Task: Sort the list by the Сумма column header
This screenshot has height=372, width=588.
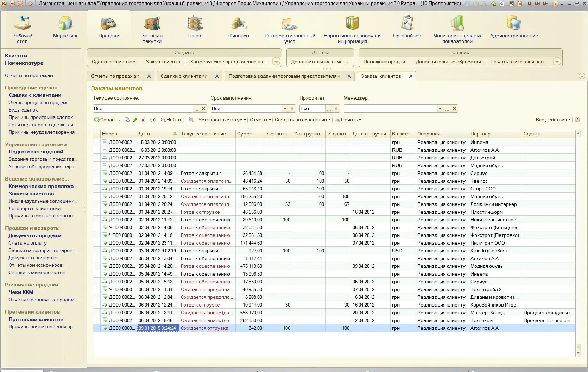Action: coord(249,134)
